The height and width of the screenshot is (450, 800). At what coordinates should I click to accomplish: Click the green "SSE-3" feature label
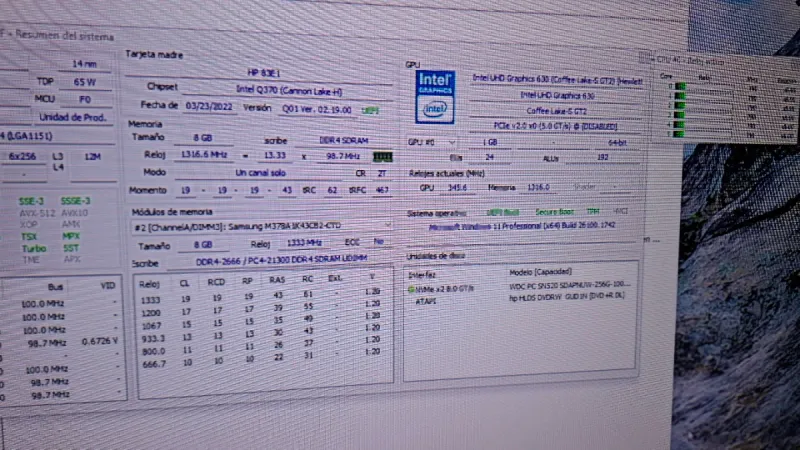coord(31,201)
